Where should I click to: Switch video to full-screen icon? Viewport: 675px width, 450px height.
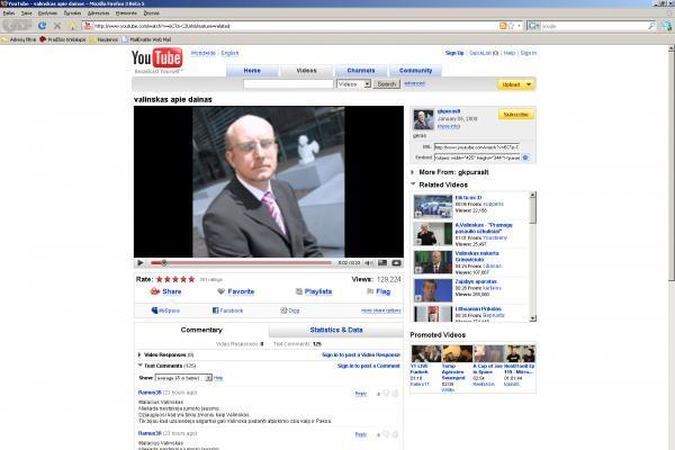point(396,263)
